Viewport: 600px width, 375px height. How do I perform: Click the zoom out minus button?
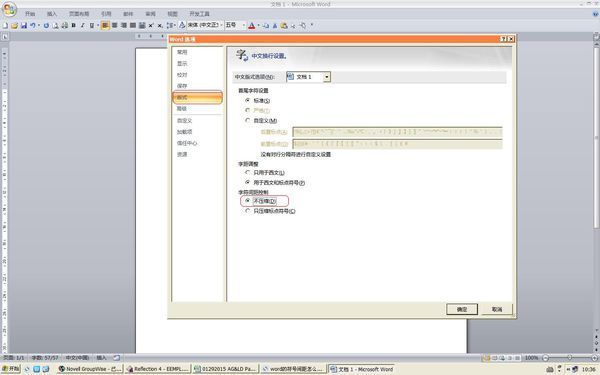click(546, 358)
